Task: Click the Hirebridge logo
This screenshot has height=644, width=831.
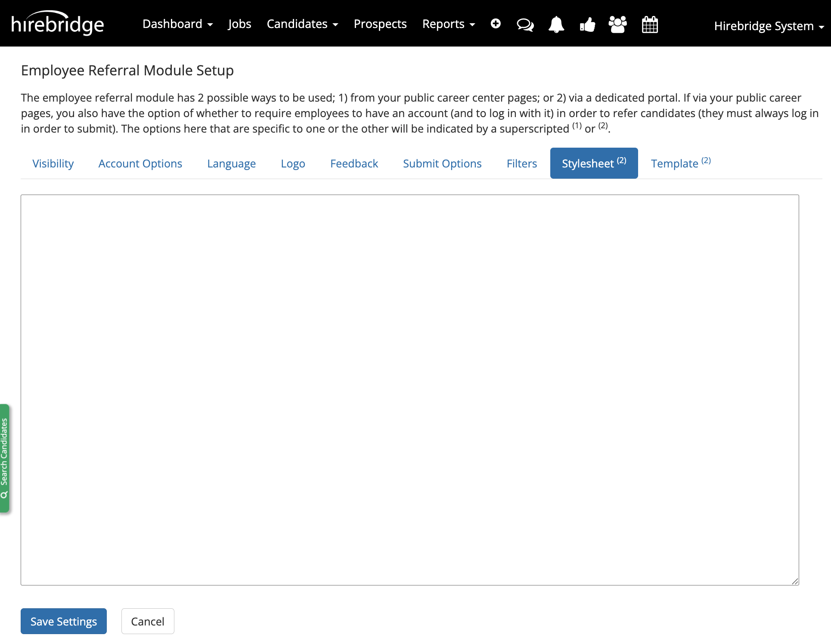Action: point(57,23)
